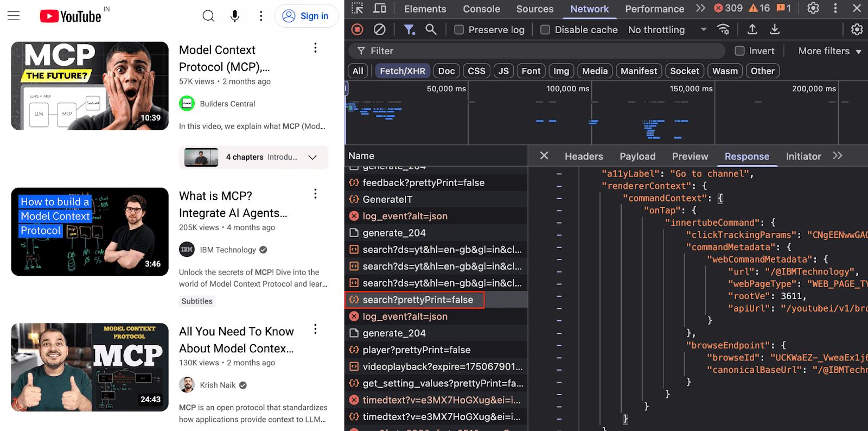Toggle the Socket request filter
This screenshot has width=868, height=431.
point(685,71)
